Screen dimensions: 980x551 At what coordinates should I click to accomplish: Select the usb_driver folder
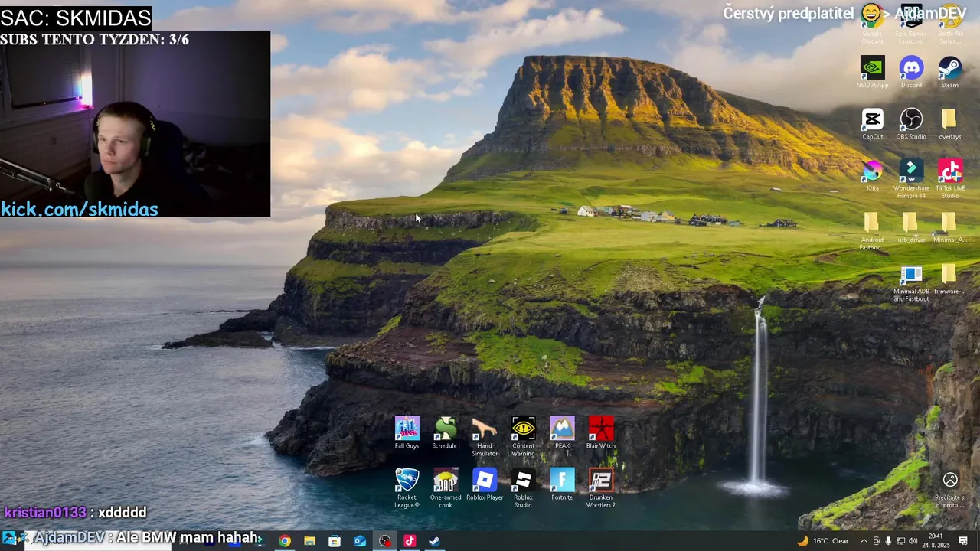point(911,227)
